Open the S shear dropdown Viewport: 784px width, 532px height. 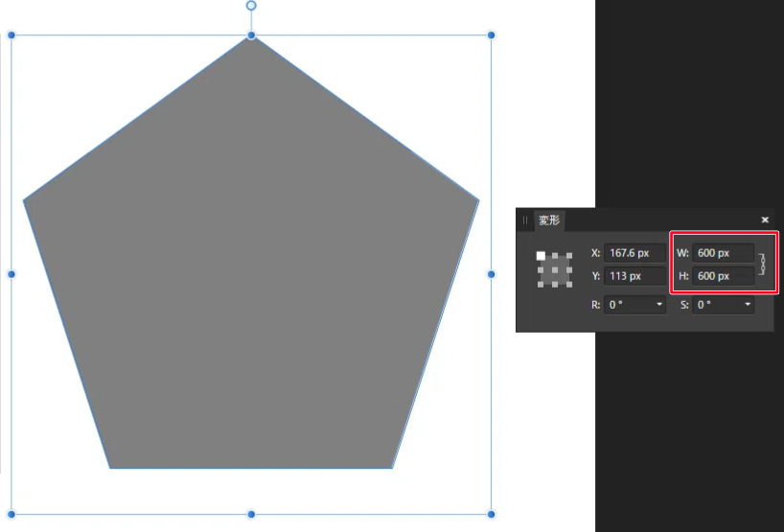[x=748, y=305]
